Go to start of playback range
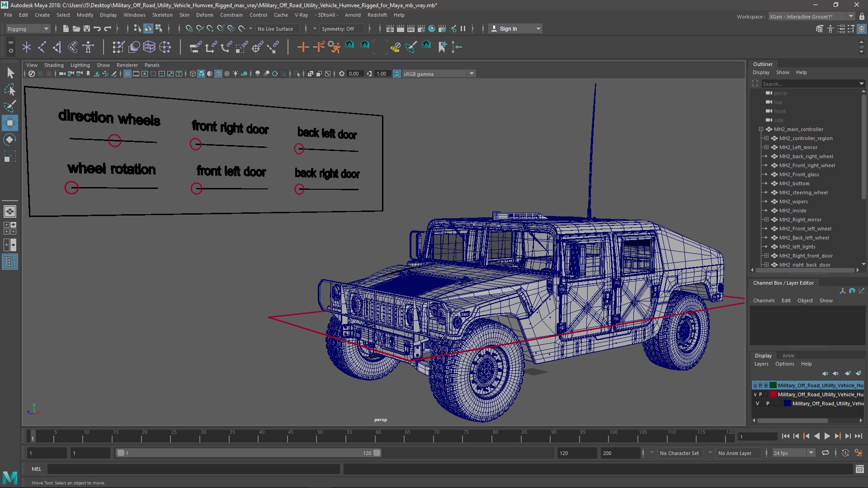This screenshot has height=488, width=868. click(x=785, y=436)
